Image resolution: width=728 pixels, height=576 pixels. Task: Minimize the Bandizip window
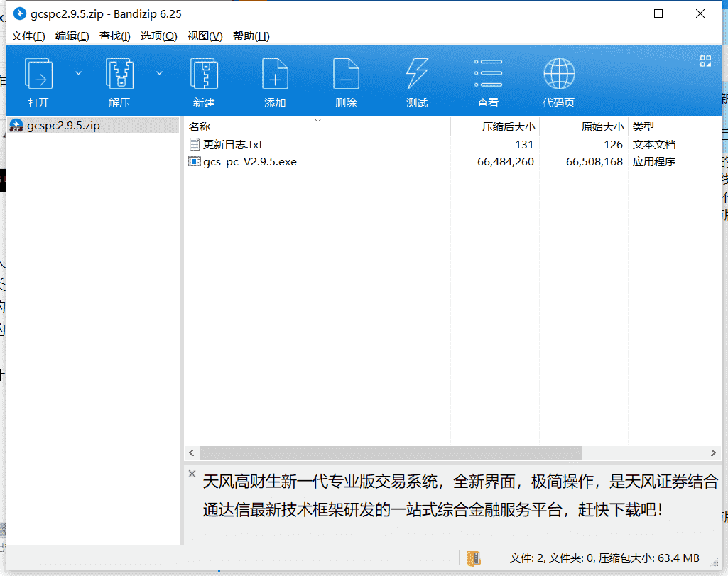coord(617,14)
